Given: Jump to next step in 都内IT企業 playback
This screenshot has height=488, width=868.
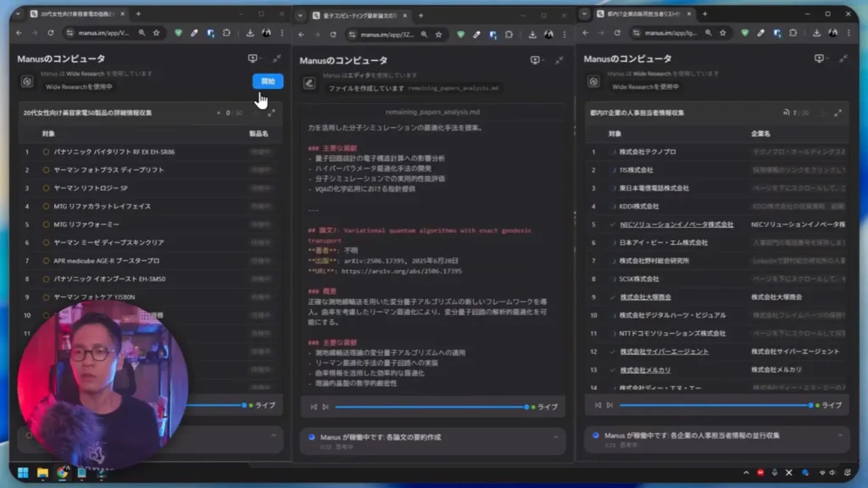Looking at the screenshot, I should 609,406.
